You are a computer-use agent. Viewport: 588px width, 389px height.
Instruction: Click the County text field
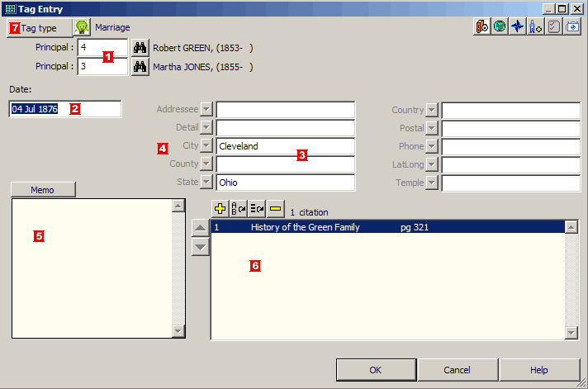(x=286, y=164)
